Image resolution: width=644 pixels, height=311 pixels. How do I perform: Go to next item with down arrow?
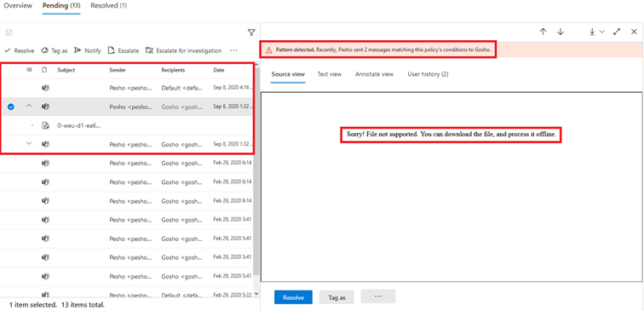point(561,32)
